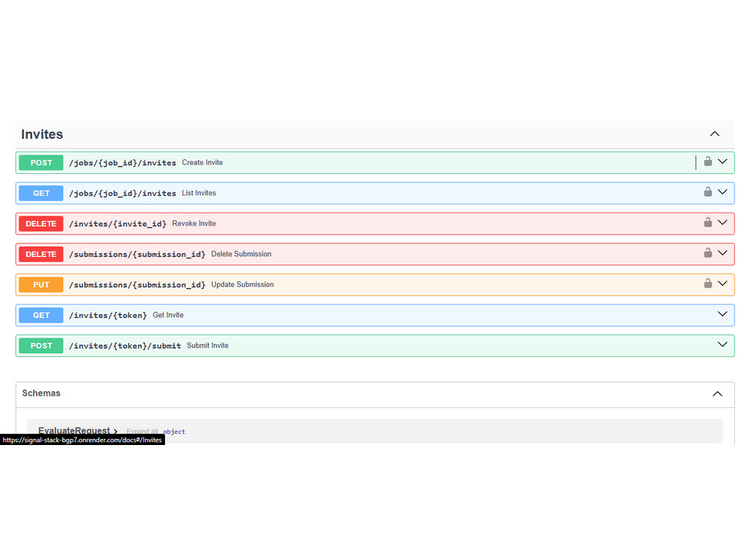Expand the Revoke Invite endpoint chevron

[722, 223]
